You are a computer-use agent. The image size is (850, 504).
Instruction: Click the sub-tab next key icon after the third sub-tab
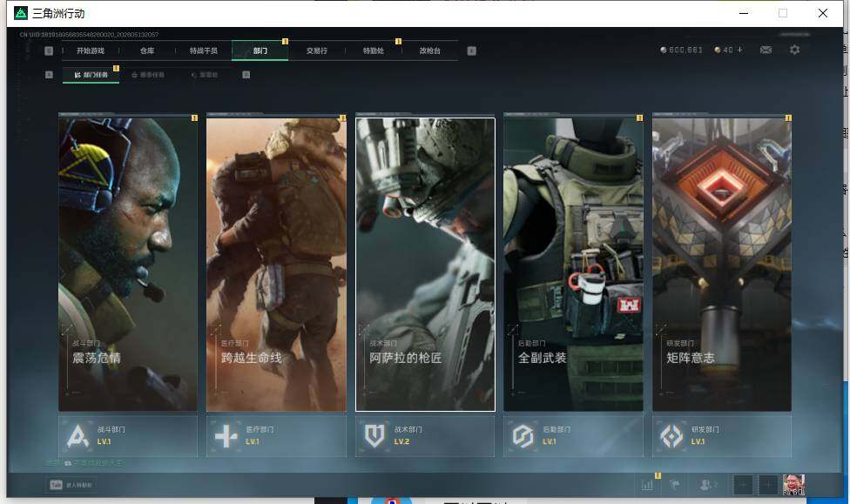(x=246, y=75)
